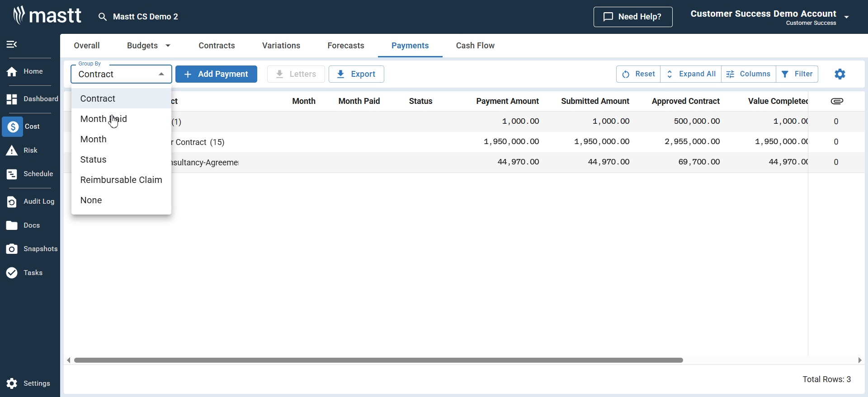Switch to the Forecasts tab
The width and height of the screenshot is (868, 397).
click(x=346, y=46)
